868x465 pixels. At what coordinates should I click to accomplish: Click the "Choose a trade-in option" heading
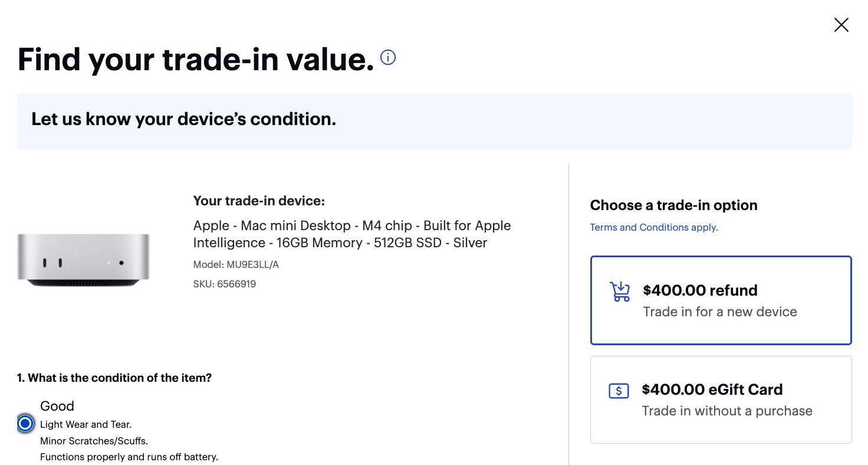(x=674, y=205)
